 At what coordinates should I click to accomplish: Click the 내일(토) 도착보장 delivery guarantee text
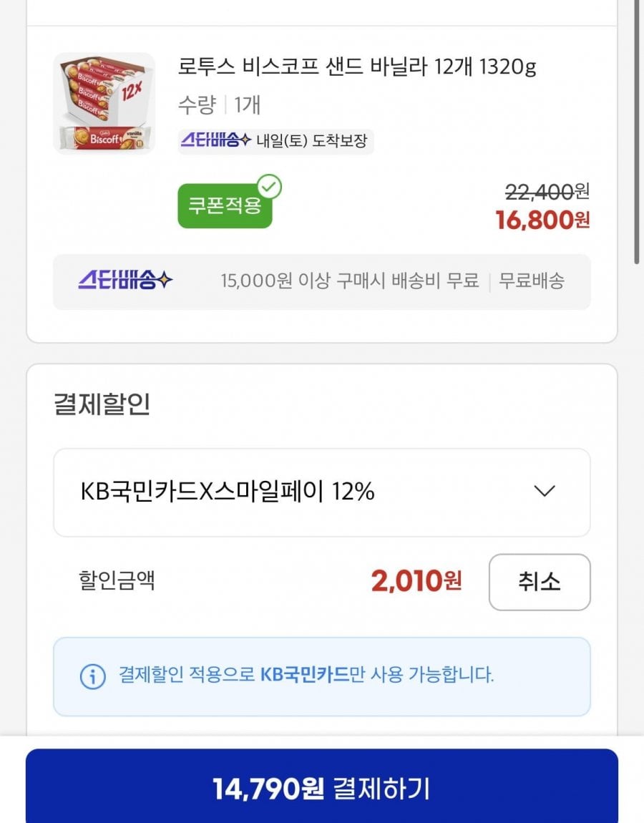(311, 141)
